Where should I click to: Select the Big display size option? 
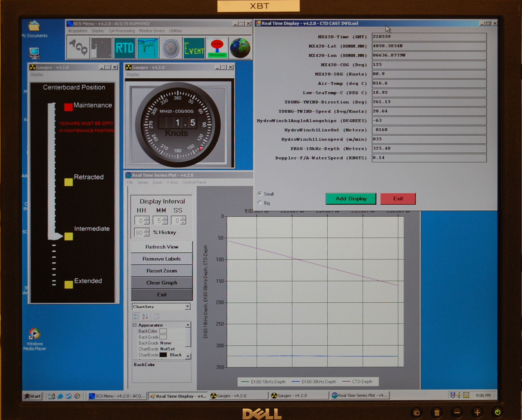(260, 203)
